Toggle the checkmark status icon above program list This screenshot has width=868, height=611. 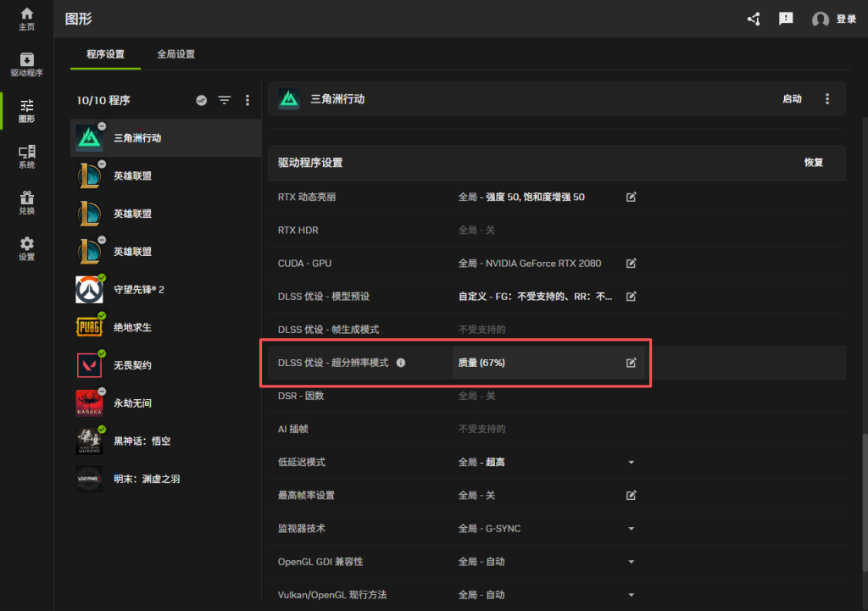click(202, 100)
